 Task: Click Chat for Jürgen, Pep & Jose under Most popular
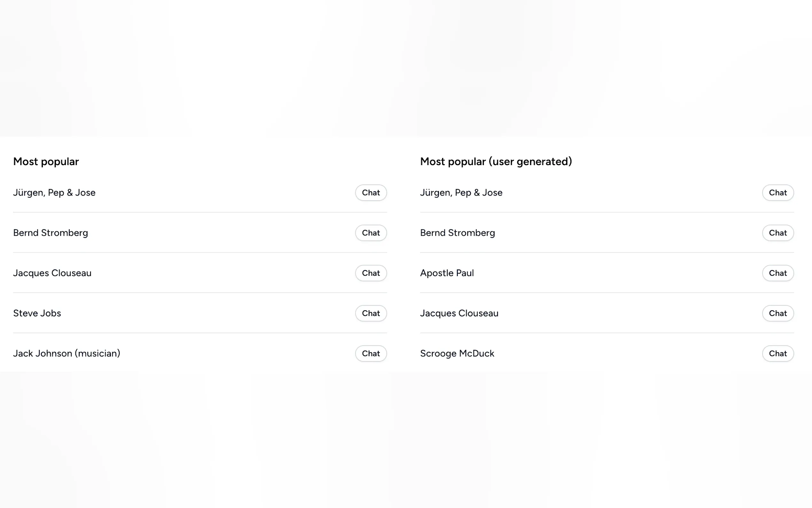[x=371, y=193]
